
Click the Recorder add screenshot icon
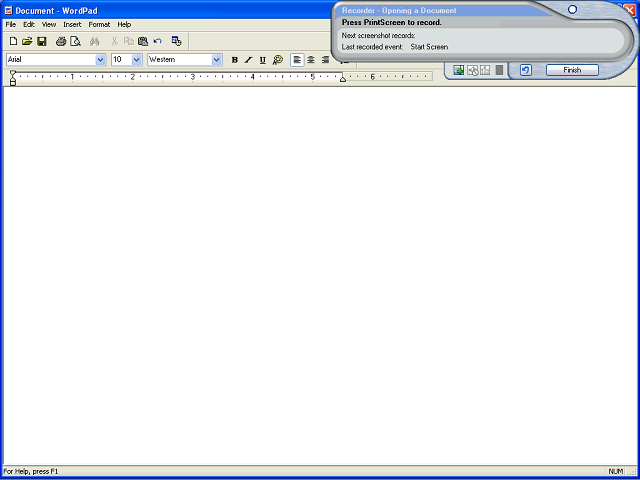(459, 70)
